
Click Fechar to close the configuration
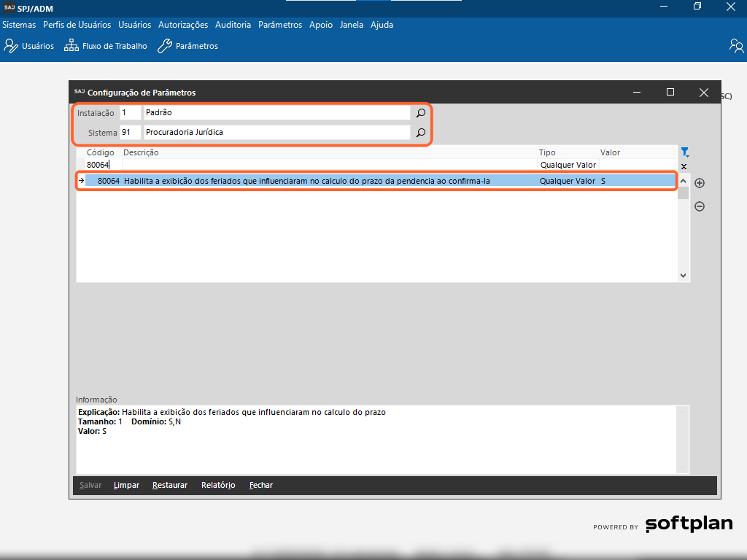tap(261, 485)
